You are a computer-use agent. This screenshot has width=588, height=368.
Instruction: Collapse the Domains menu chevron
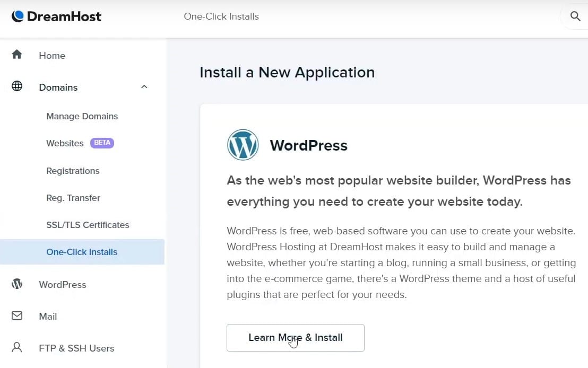[x=144, y=87]
